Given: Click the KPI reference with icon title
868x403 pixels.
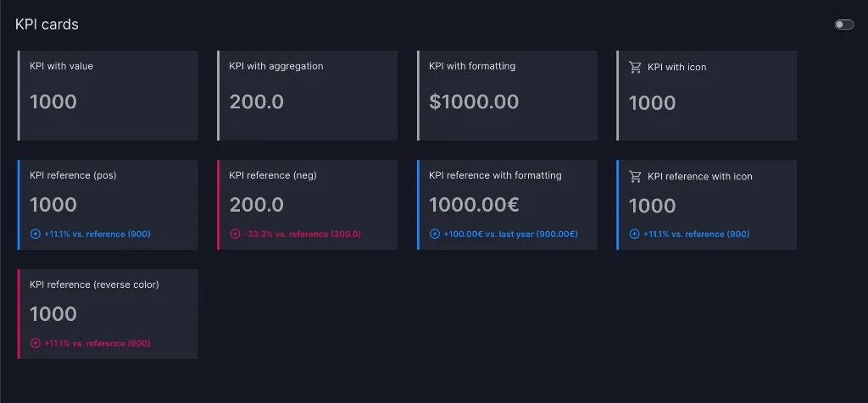Looking at the screenshot, I should [x=699, y=176].
